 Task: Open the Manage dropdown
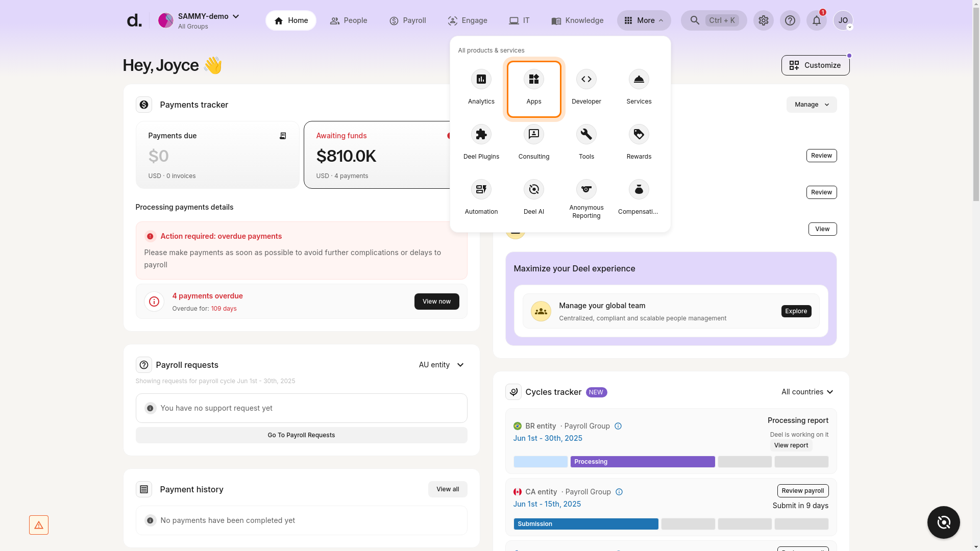(x=811, y=105)
